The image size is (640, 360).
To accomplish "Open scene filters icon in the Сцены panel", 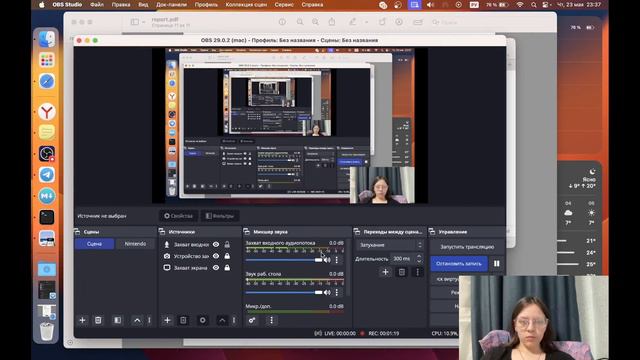I will click(118, 320).
